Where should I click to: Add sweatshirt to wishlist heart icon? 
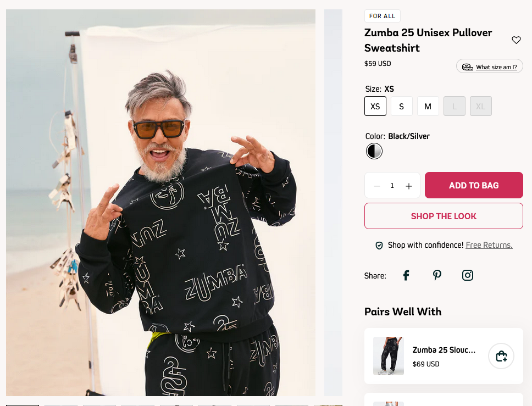pyautogui.click(x=516, y=40)
